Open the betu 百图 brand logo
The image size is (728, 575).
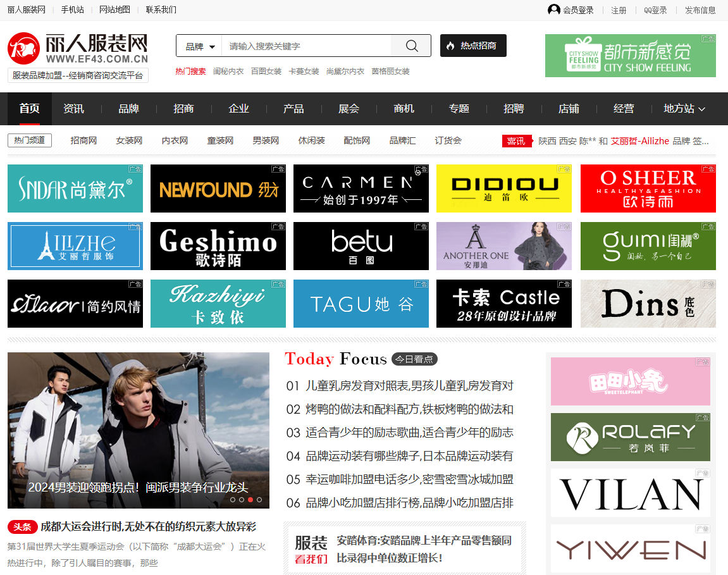tap(361, 246)
